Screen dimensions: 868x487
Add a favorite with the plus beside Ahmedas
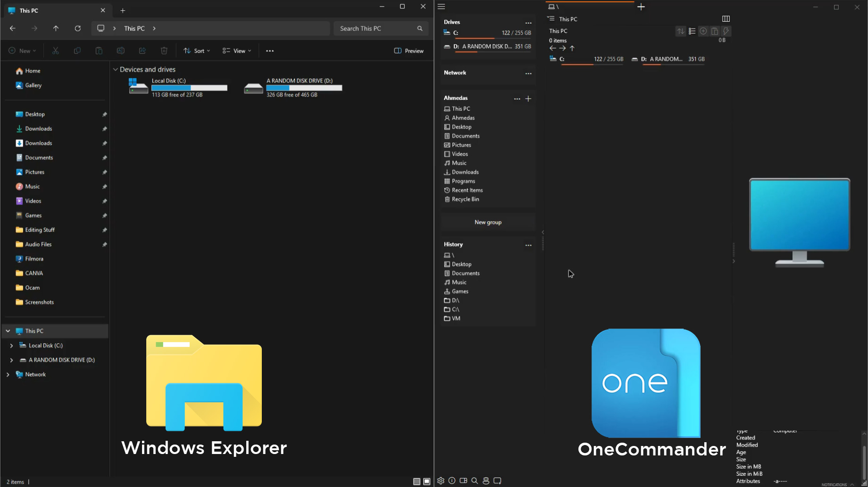[528, 99]
